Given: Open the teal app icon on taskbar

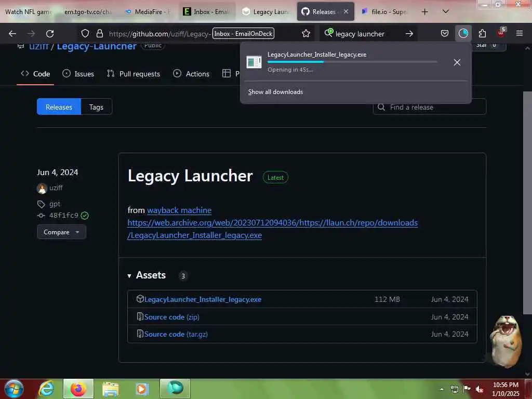Looking at the screenshot, I should [x=175, y=389].
